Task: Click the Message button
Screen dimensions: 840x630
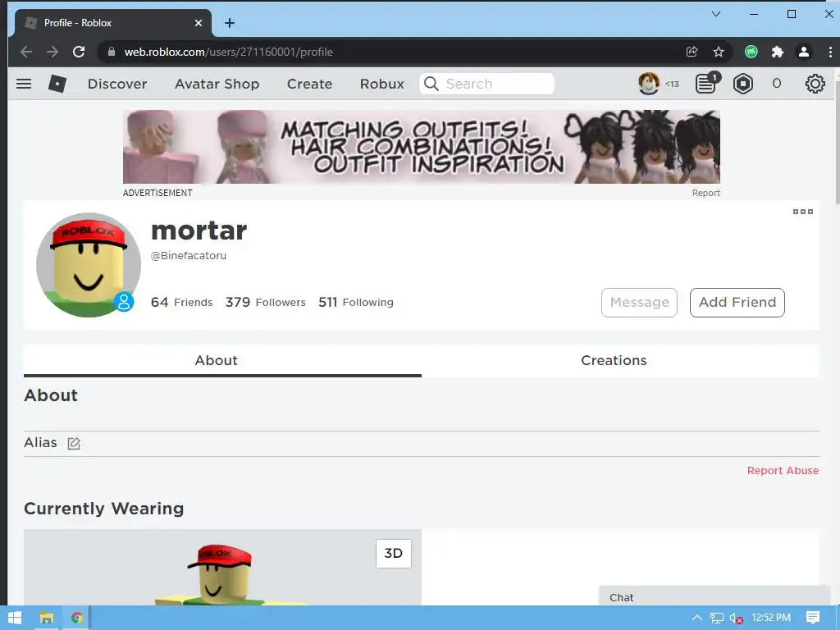Action: click(639, 303)
